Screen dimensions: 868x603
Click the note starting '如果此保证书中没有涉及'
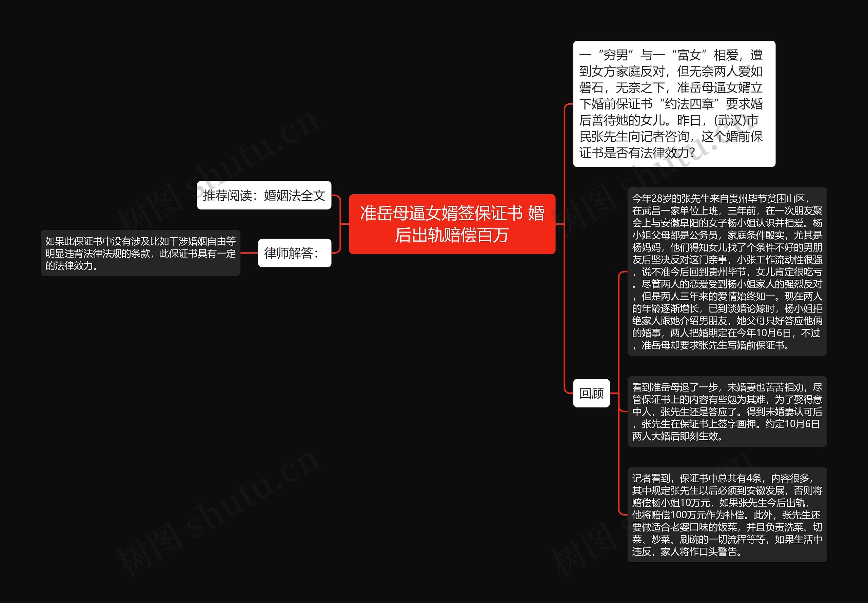click(141, 253)
